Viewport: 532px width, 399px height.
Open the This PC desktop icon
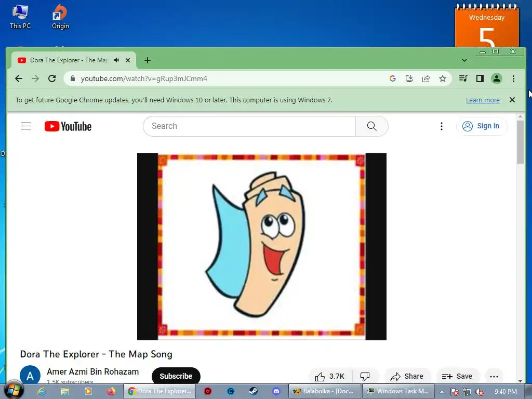point(20,17)
